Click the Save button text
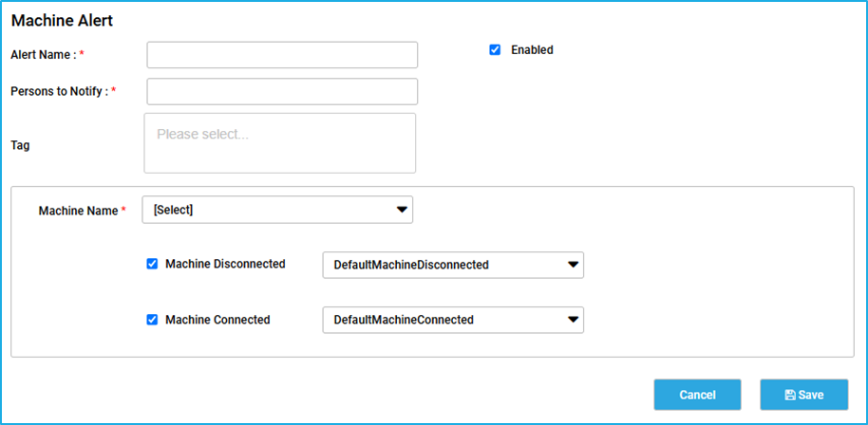This screenshot has height=425, width=868. [x=811, y=396]
